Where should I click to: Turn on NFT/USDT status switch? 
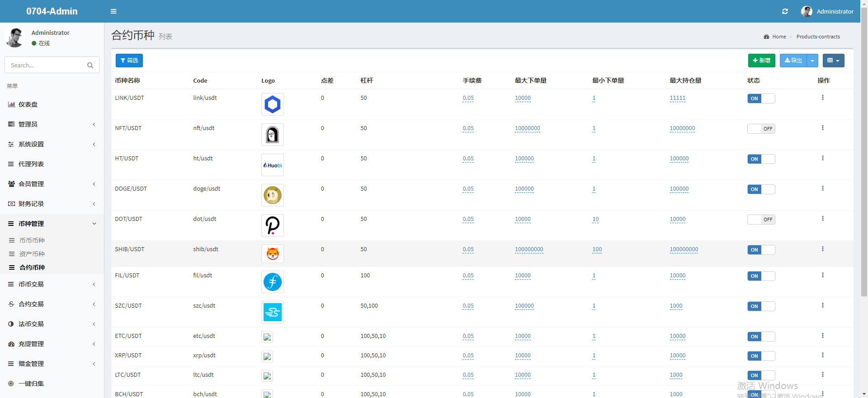761,129
